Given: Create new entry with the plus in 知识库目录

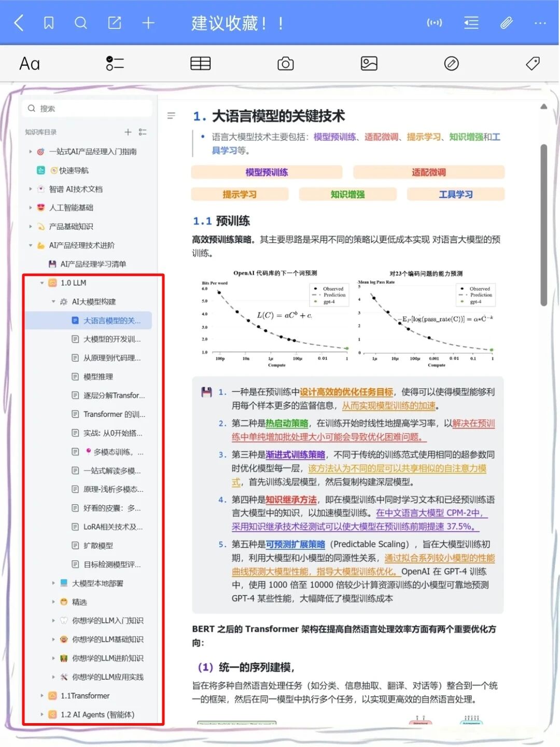Looking at the screenshot, I should 128,132.
